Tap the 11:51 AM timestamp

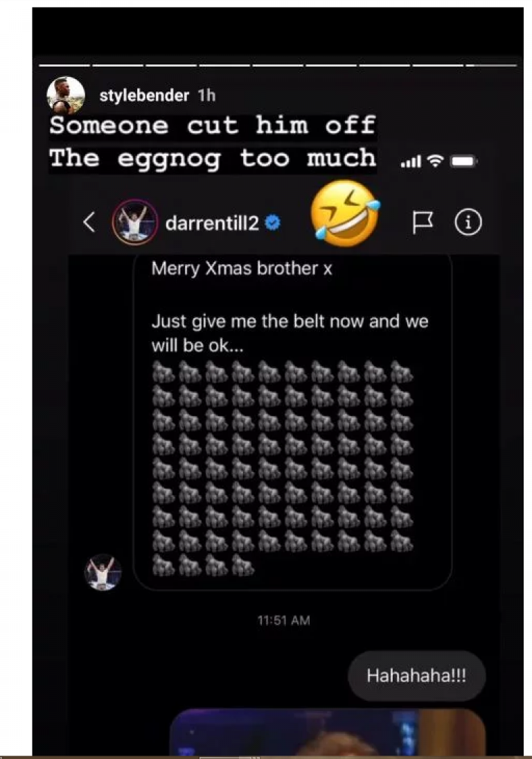(284, 620)
